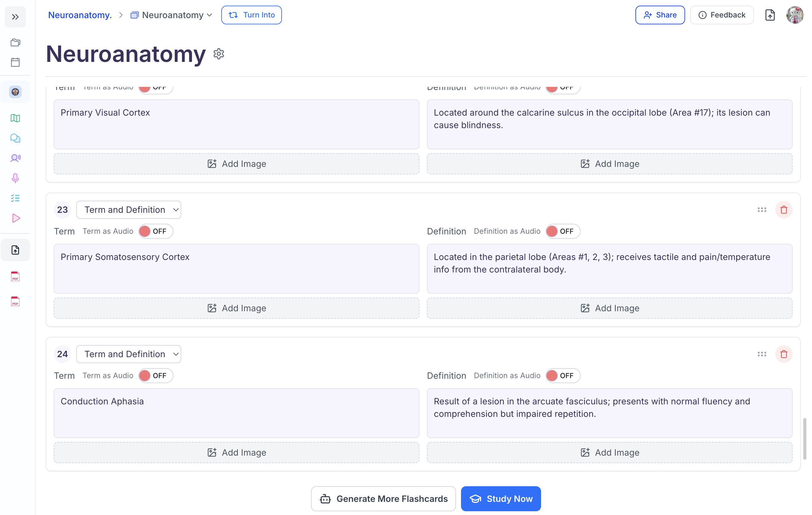Open the calendar icon in sidebar

15,62
